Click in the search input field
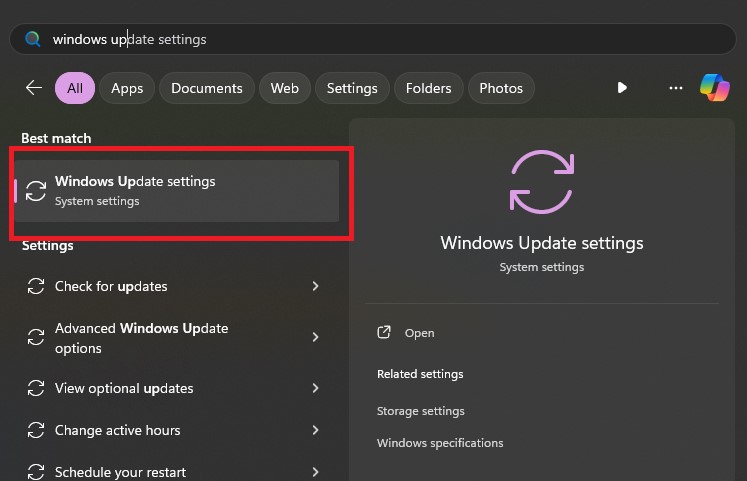The image size is (747, 481). [x=373, y=39]
